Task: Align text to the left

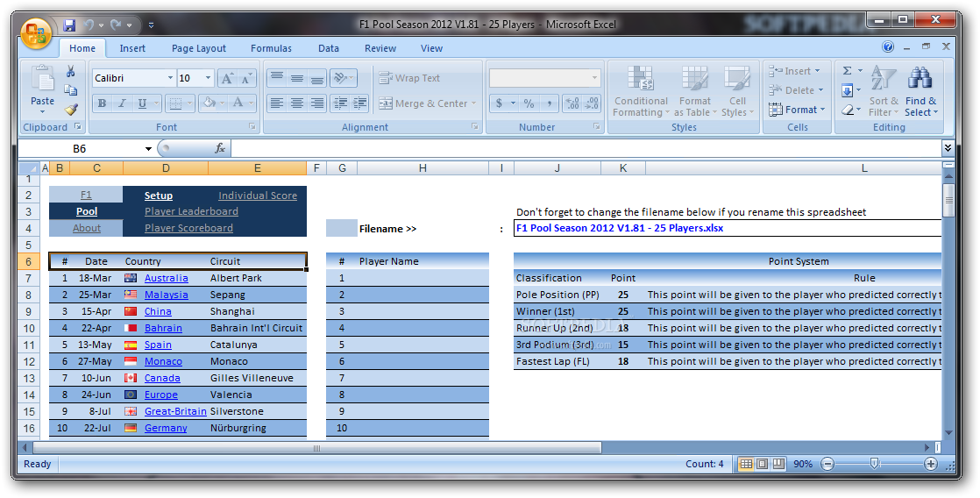Action: click(x=277, y=103)
